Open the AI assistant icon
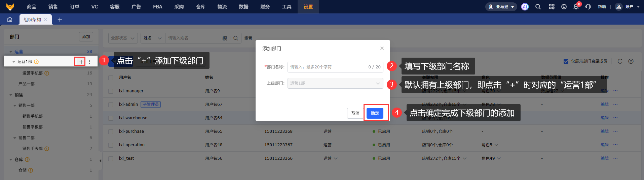This screenshot has width=644, height=180. click(525, 7)
